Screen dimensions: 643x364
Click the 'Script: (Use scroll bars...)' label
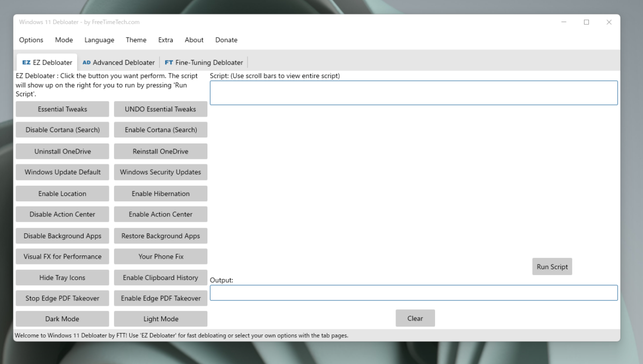[x=275, y=76]
